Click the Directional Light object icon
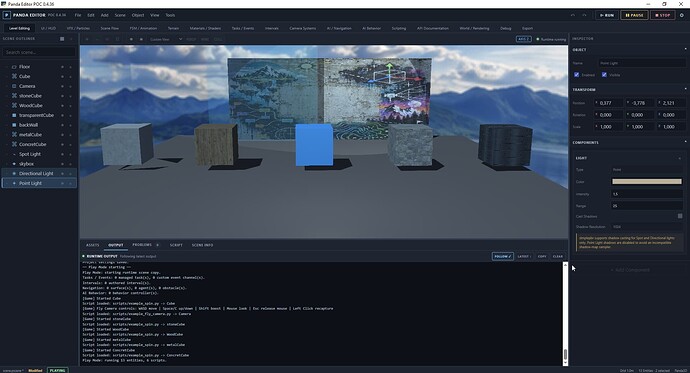690x373 pixels. pyautogui.click(x=14, y=173)
